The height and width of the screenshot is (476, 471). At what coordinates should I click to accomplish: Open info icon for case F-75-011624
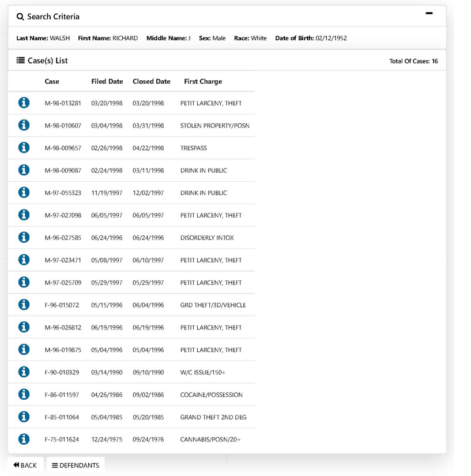(x=24, y=439)
